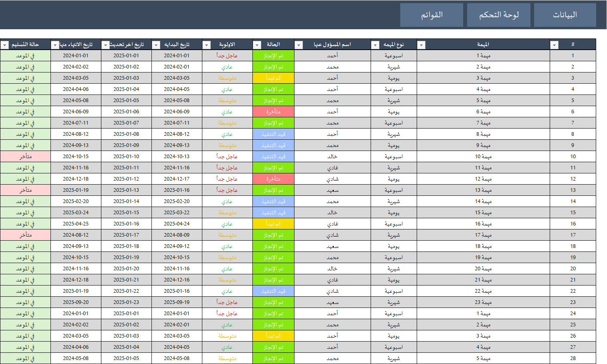607x364 pixels.
Task: Expand the الاولوية priority filter
Action: (206, 45)
